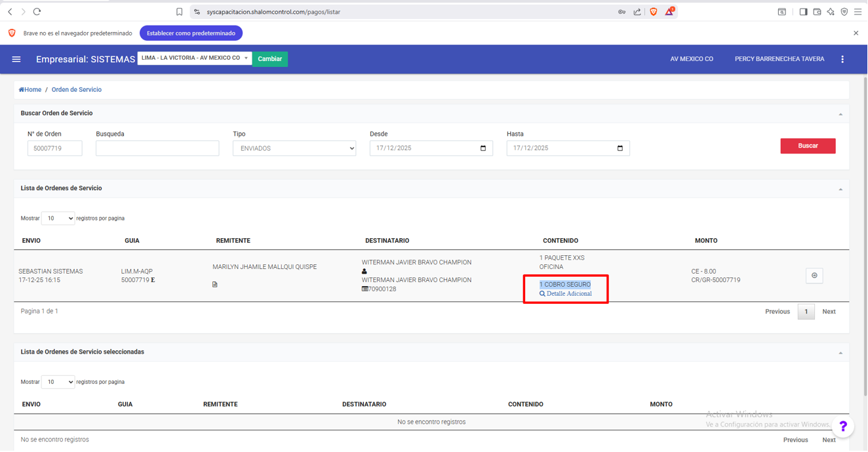Screen dimensions: 868x452
Task: Go to Home breadcrumb link
Action: (x=30, y=90)
